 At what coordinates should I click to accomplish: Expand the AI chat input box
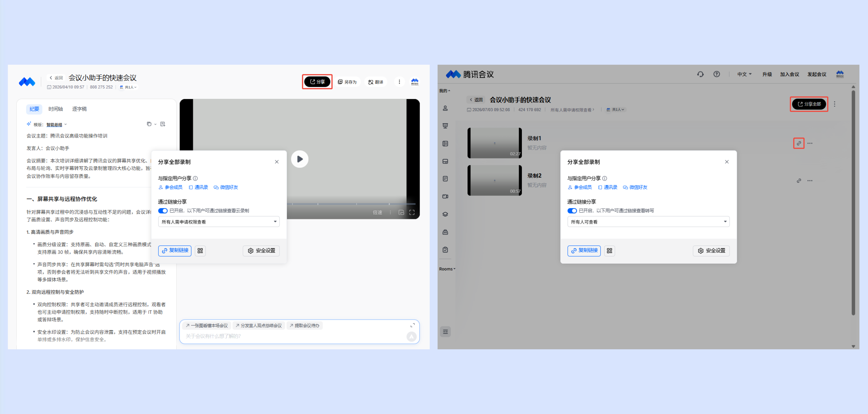[412, 325]
